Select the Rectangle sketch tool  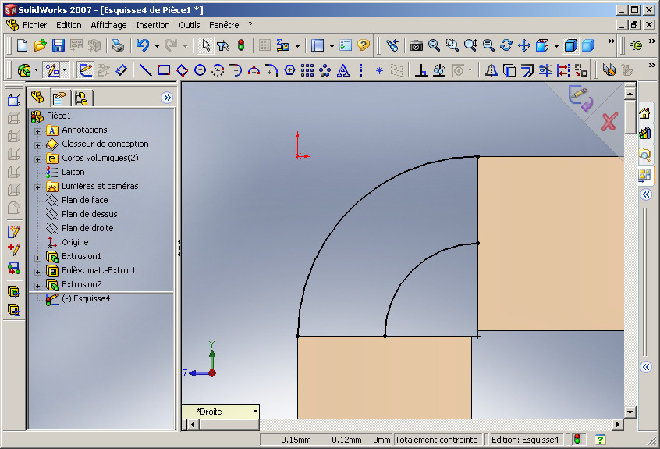[x=164, y=70]
